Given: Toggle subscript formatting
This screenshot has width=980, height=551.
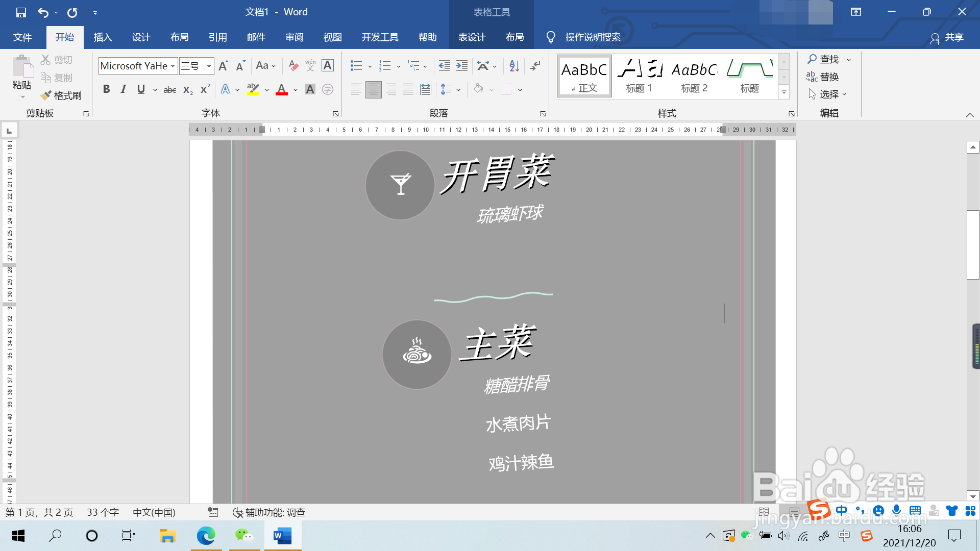Looking at the screenshot, I should [x=187, y=89].
